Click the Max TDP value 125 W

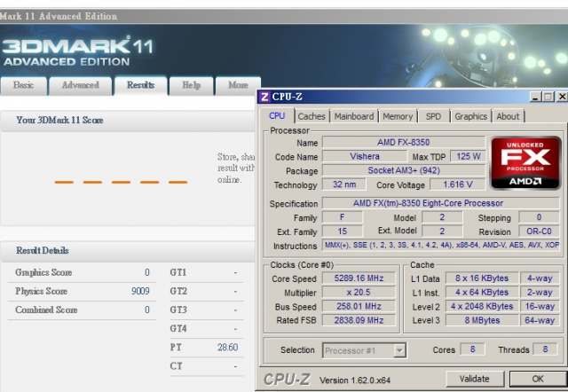coord(468,156)
